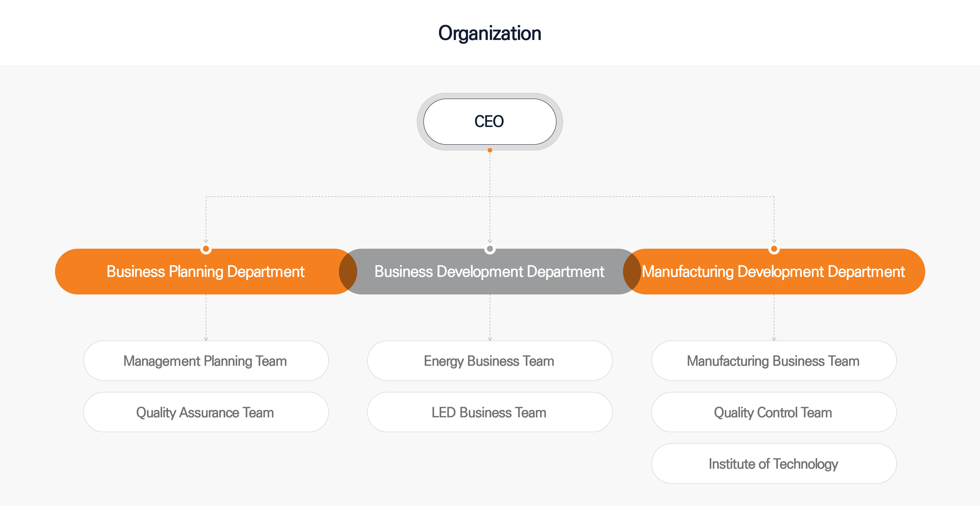Open the LED Business Team box

coord(490,412)
